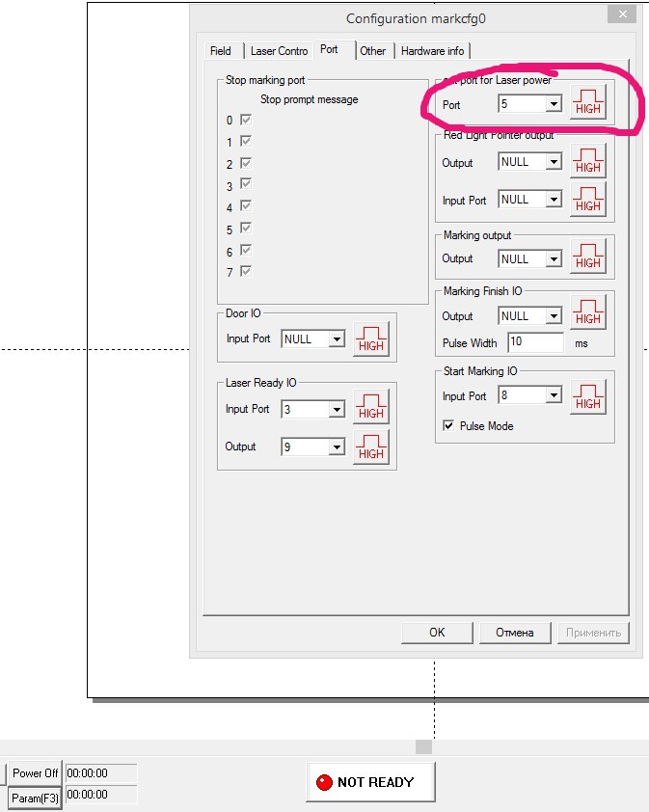Toggle stop prompt message checkbox 7
The image size is (649, 812).
point(245,272)
